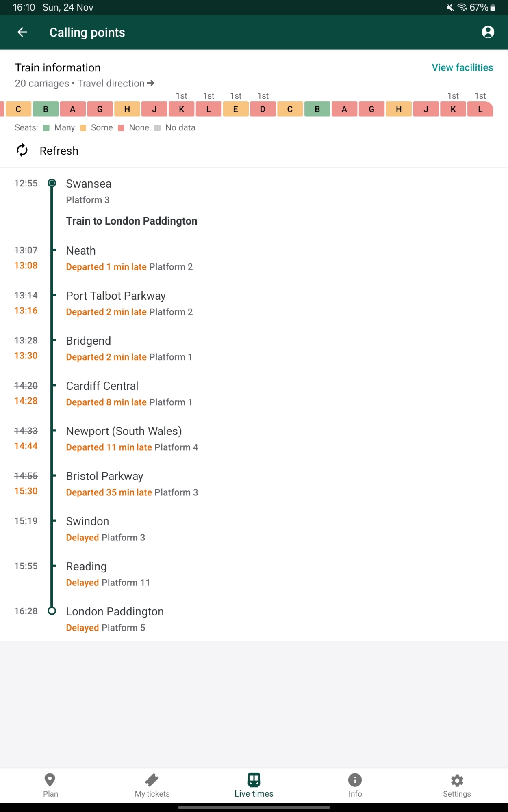Open the Settings gear icon
Image resolution: width=508 pixels, height=812 pixels.
[x=457, y=780]
